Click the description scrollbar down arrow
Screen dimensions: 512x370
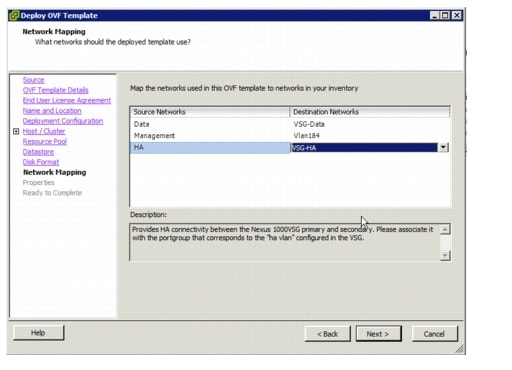coord(445,255)
